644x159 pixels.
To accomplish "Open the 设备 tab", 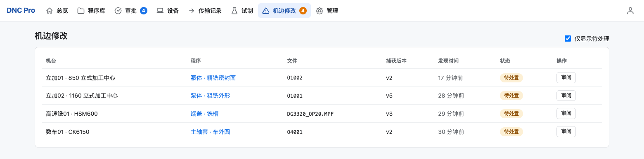I will [168, 11].
